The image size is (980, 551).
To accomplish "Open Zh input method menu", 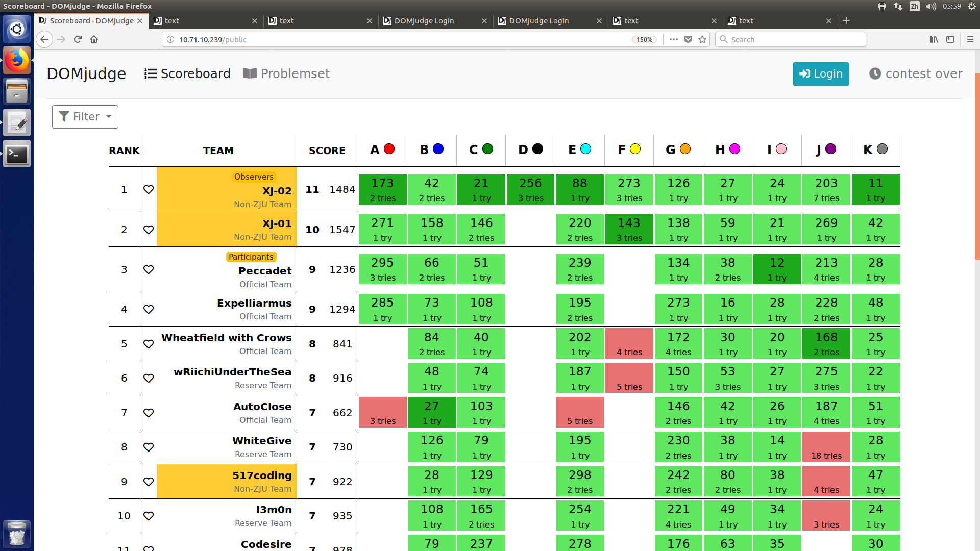I will 914,6.
